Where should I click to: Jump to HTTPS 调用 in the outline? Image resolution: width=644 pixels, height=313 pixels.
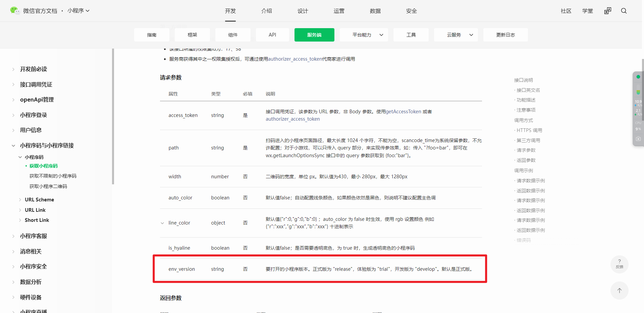coord(529,130)
